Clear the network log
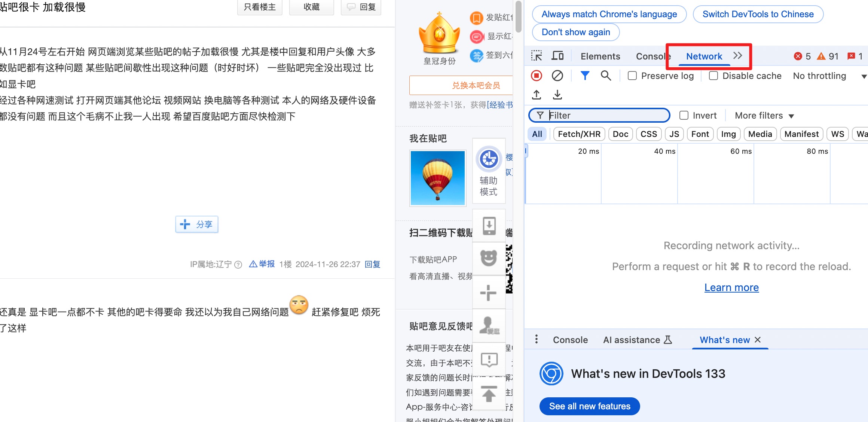The width and height of the screenshot is (868, 422). (557, 76)
